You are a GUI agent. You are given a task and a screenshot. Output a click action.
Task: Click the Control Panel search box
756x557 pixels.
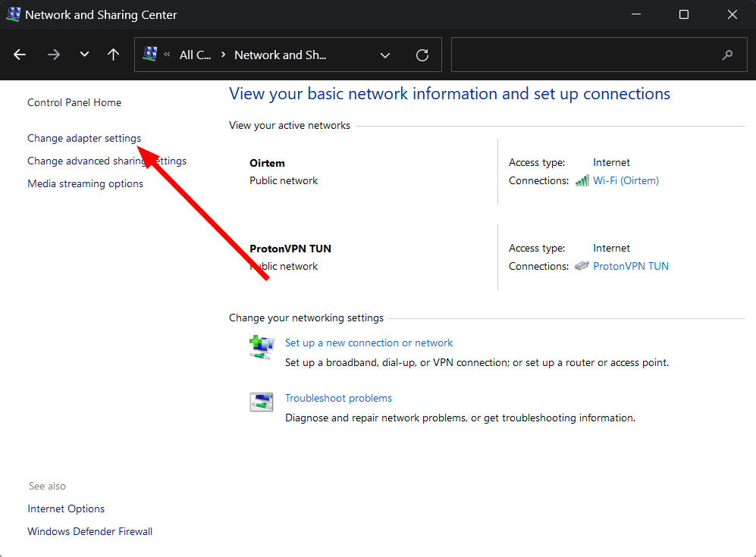point(584,55)
